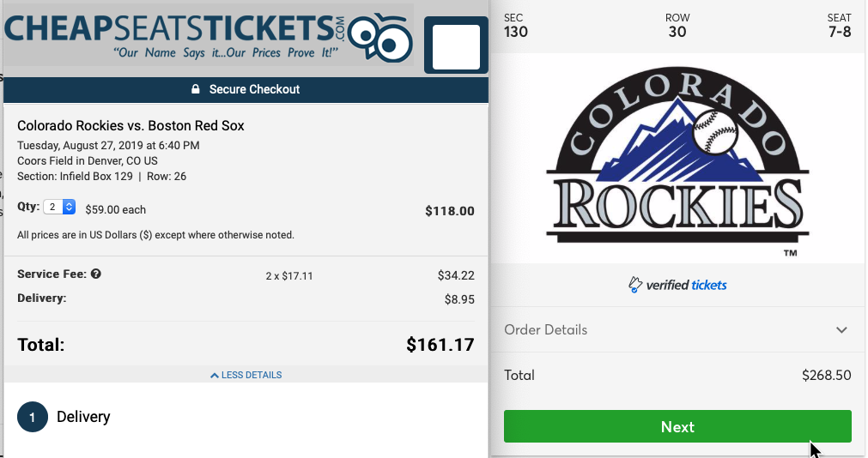Click the SEAT 7-8 label
Viewport: 868px width, 458px height.
pyautogui.click(x=839, y=26)
